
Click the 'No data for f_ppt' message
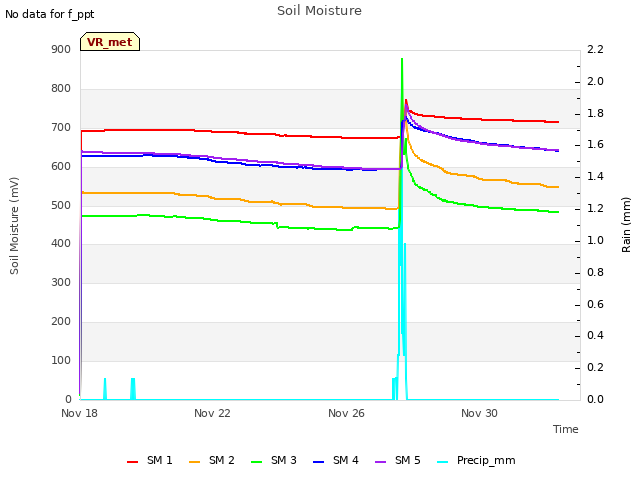(x=50, y=15)
